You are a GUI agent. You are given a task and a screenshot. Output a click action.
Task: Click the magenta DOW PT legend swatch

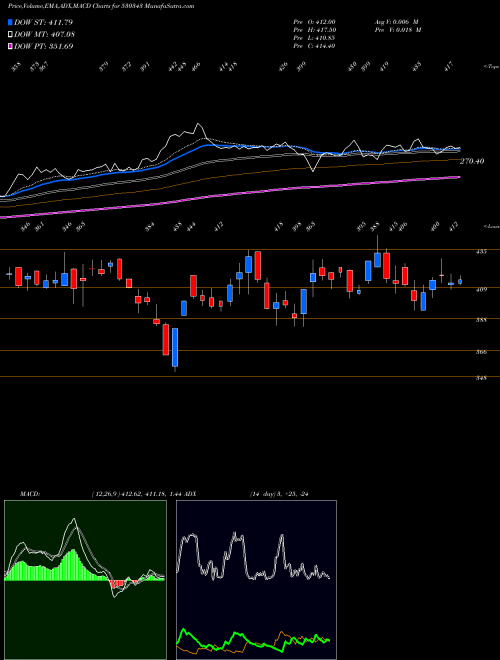pyautogui.click(x=11, y=46)
